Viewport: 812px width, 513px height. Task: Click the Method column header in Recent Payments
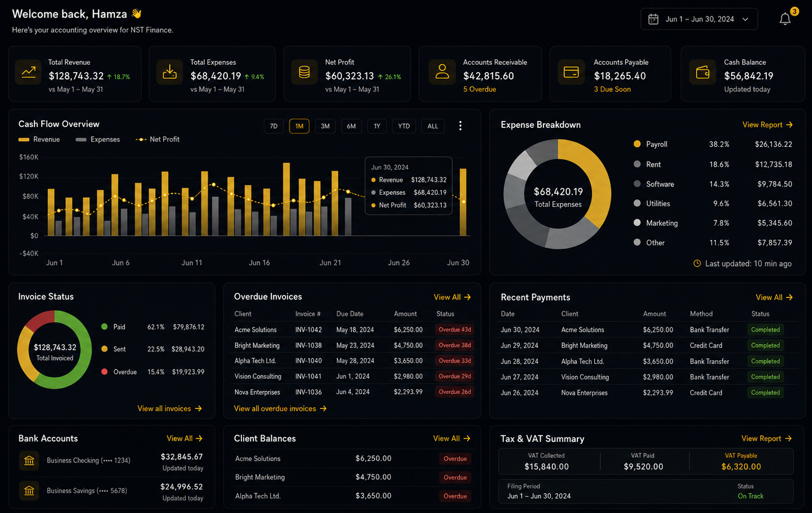pos(701,314)
